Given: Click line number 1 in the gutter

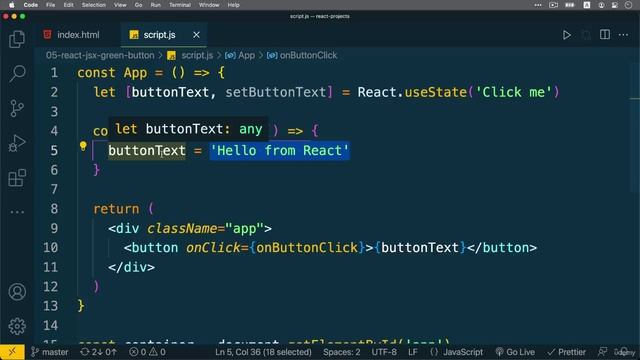Looking at the screenshot, I should tap(54, 73).
